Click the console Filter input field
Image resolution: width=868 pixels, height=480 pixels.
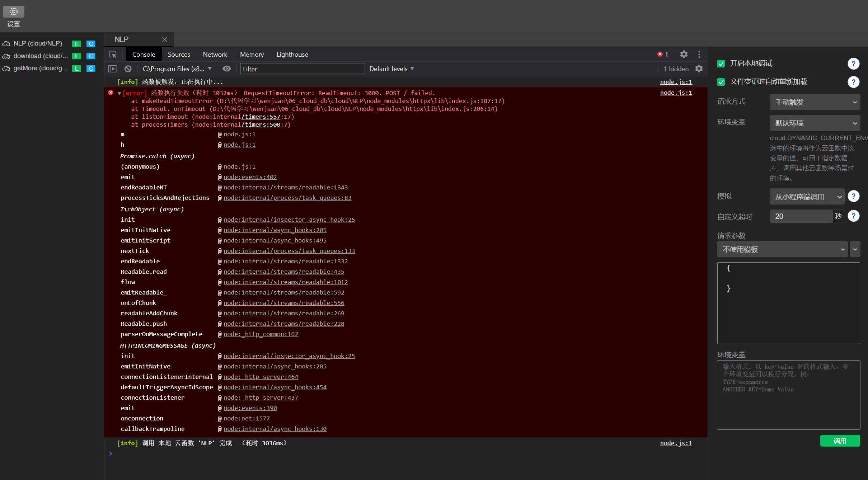(302, 69)
